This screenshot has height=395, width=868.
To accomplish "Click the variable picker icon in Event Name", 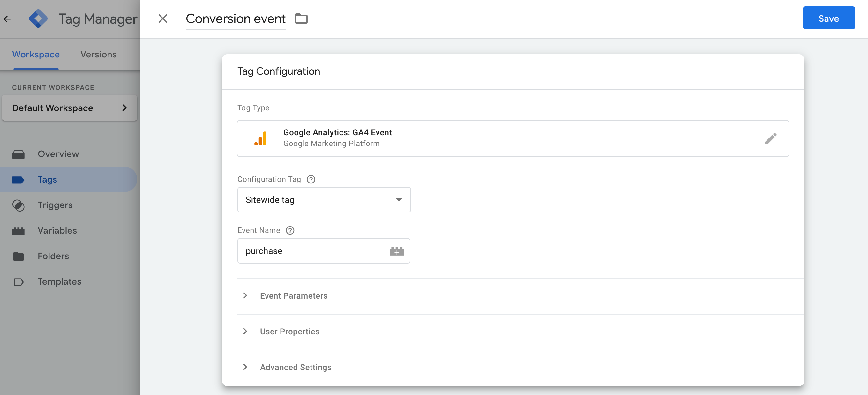I will tap(397, 250).
